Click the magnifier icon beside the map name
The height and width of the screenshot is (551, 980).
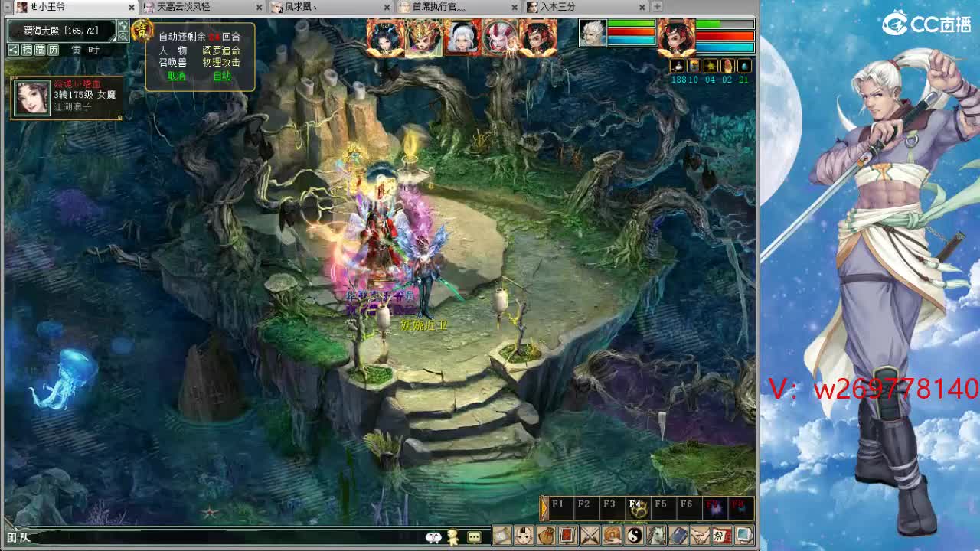(122, 37)
